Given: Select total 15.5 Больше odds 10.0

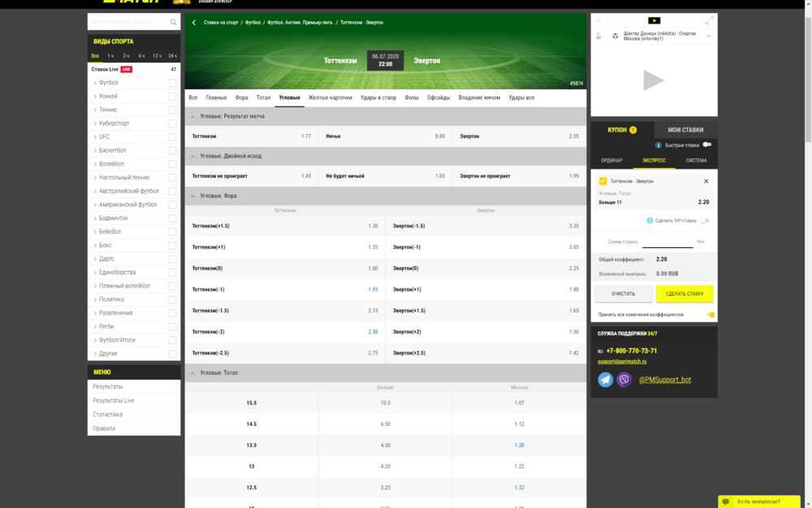Looking at the screenshot, I should coord(385,403).
